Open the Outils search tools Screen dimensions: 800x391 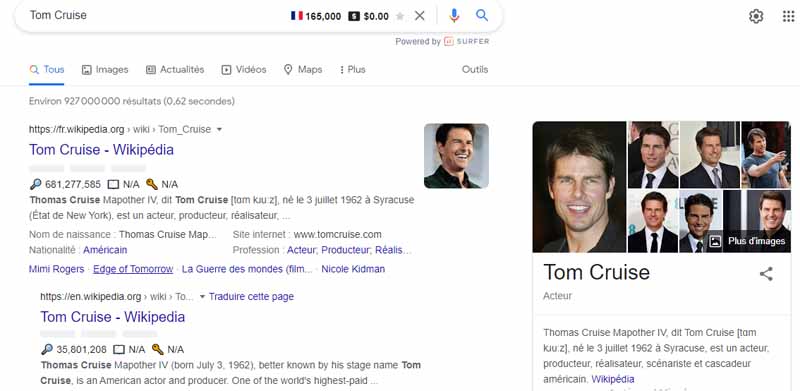click(x=475, y=69)
